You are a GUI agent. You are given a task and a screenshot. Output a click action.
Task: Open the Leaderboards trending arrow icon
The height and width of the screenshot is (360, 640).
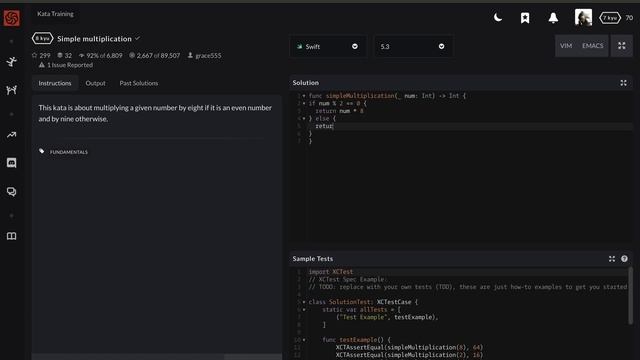tap(11, 135)
